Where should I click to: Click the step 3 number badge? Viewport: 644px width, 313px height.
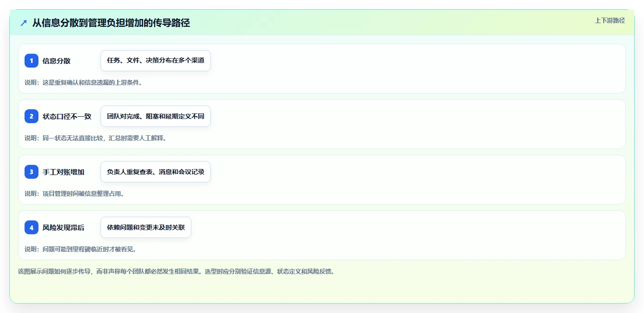[32, 172]
